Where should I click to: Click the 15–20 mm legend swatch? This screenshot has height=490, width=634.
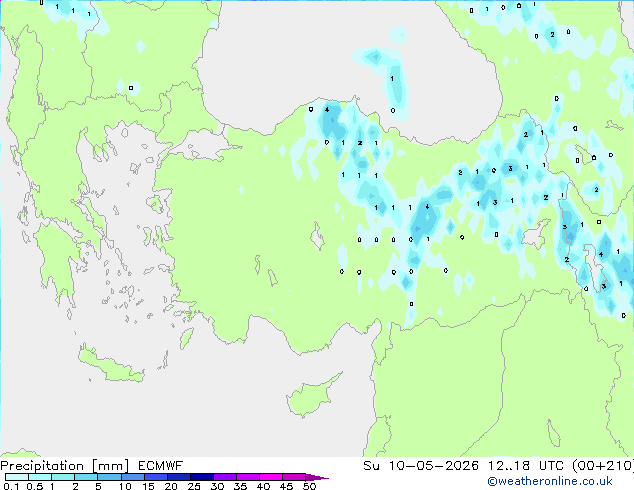tap(155, 477)
